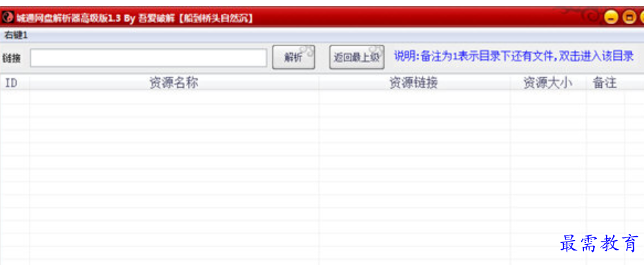Click the app logo icon in title bar
This screenshot has width=644, height=265.
pos(8,17)
